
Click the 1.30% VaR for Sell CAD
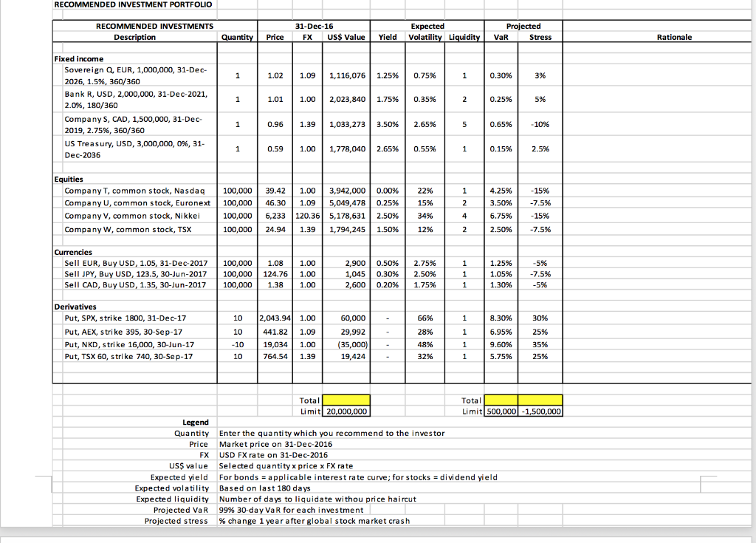pos(501,284)
